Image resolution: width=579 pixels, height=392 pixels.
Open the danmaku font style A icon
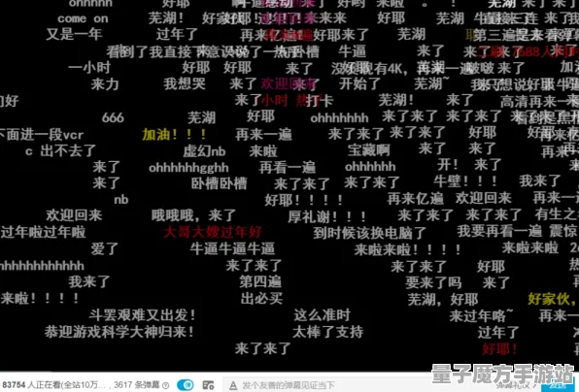(233, 386)
